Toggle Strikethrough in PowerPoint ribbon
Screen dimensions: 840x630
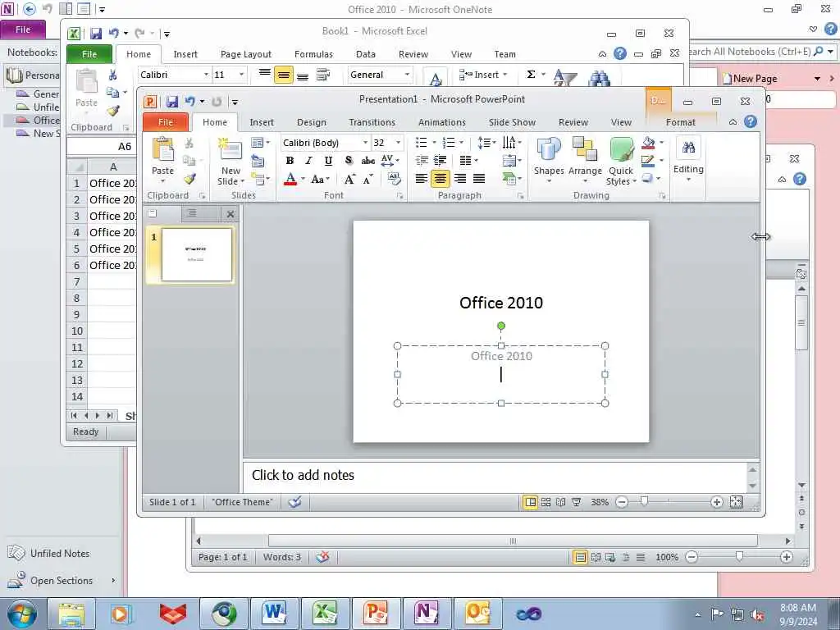[x=368, y=161]
